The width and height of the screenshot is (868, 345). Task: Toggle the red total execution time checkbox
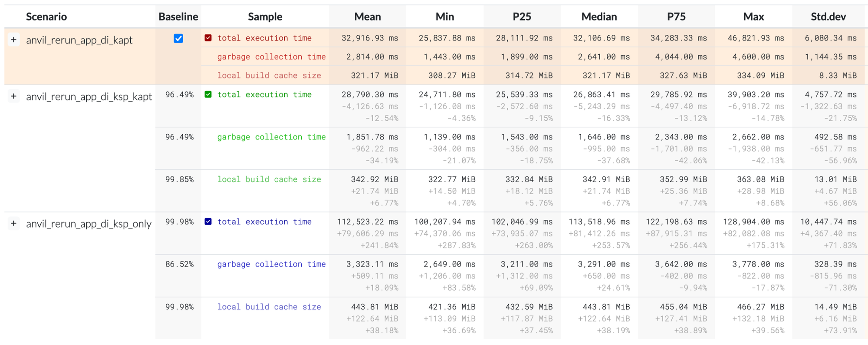(x=208, y=38)
